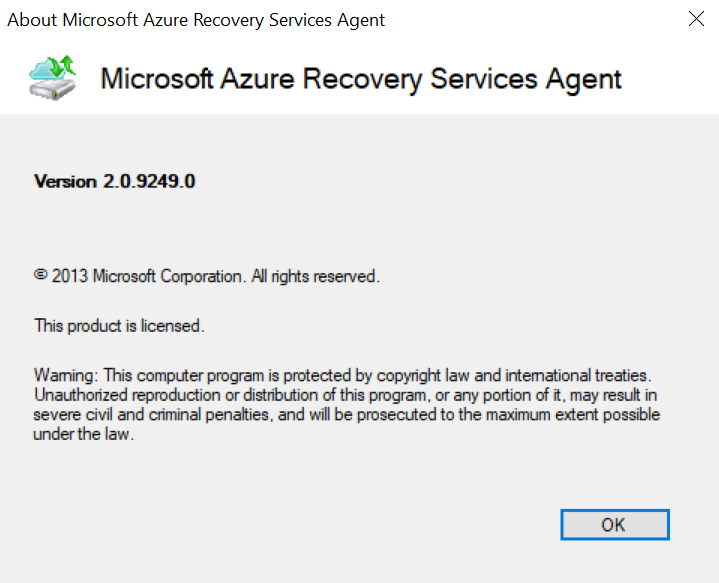Click 'international treaties' at end of first warning line
The width and height of the screenshot is (719, 583).
[x=578, y=375]
